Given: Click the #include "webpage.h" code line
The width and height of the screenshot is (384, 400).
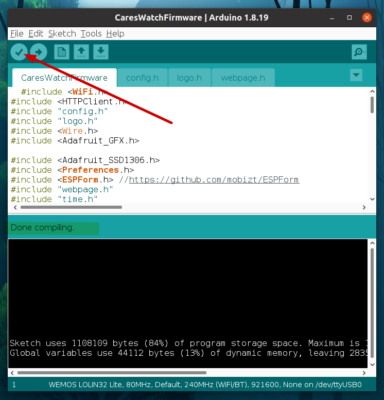Looking at the screenshot, I should coord(62,190).
